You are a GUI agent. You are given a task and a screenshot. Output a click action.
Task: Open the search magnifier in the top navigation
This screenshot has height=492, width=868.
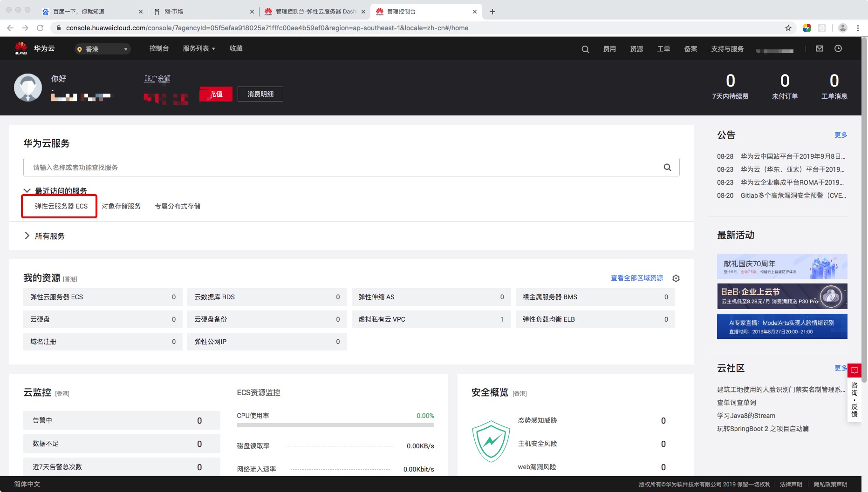pyautogui.click(x=585, y=49)
